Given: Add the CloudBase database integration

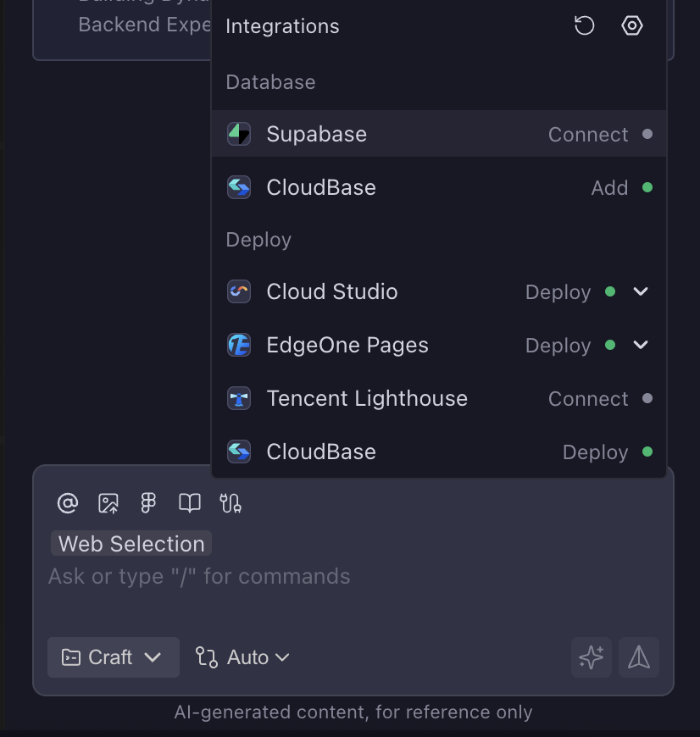Looking at the screenshot, I should (609, 188).
